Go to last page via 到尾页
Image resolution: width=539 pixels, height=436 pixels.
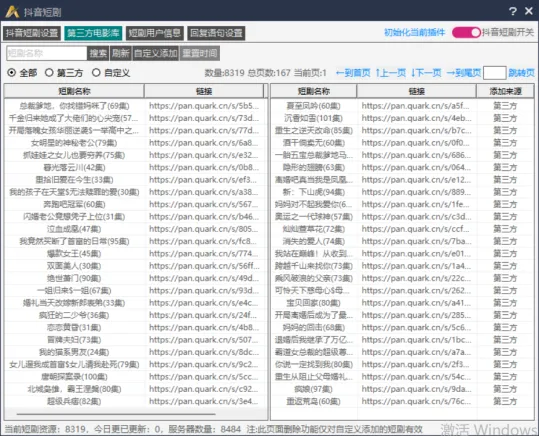click(x=464, y=73)
